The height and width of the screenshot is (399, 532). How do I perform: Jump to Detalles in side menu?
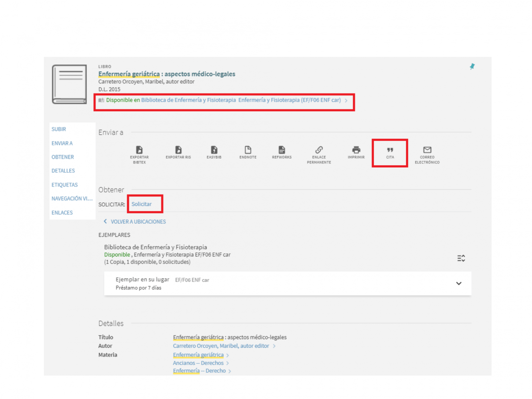(x=63, y=171)
